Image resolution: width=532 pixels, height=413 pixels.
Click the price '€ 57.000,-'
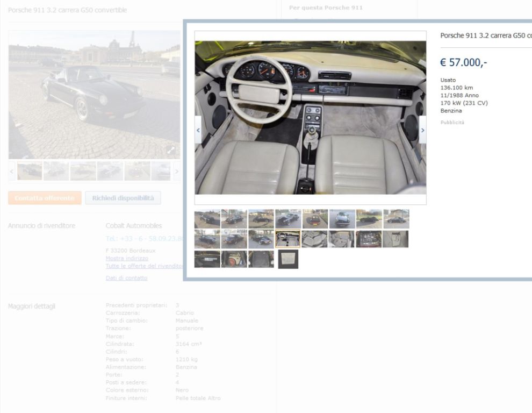(x=463, y=62)
